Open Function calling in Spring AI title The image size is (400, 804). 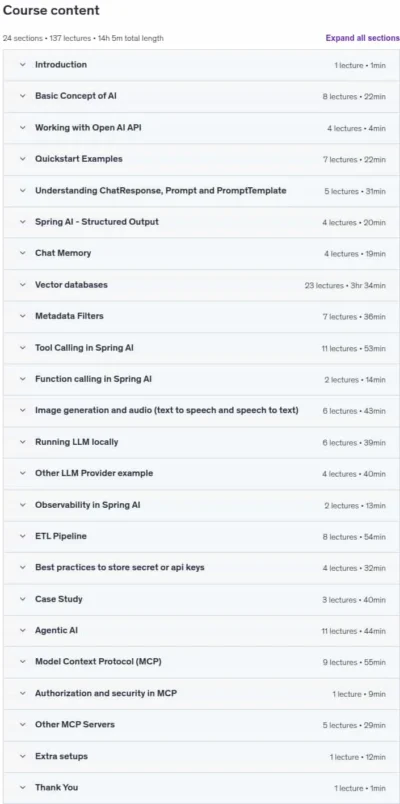pos(93,379)
